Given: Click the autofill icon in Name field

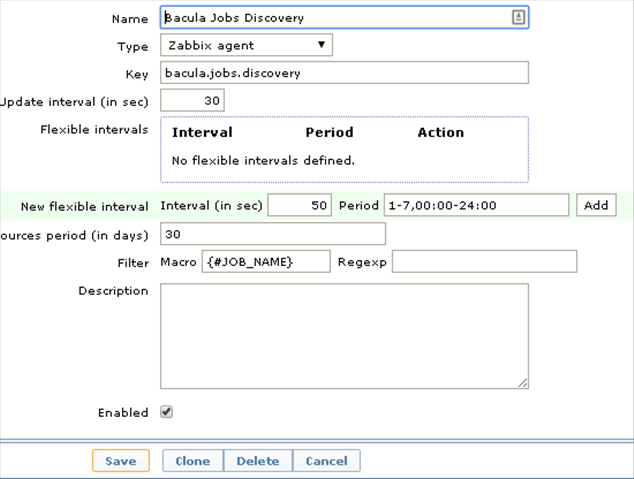Looking at the screenshot, I should 518,17.
